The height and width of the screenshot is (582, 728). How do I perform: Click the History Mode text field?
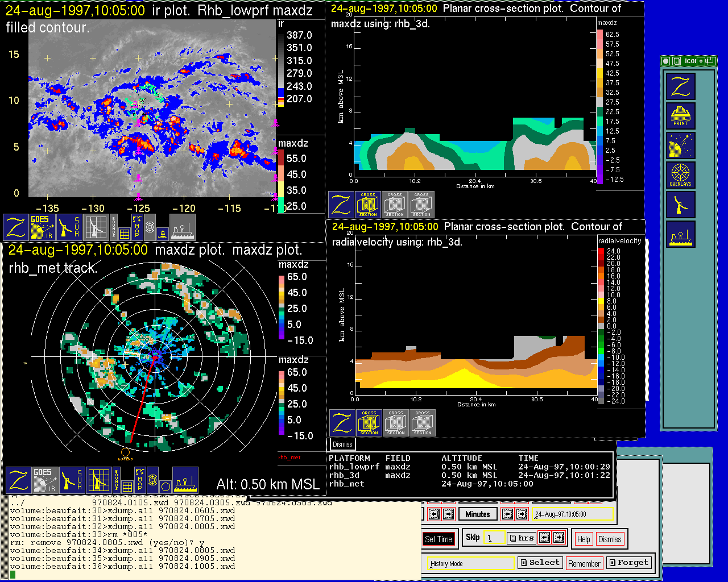[x=471, y=564]
